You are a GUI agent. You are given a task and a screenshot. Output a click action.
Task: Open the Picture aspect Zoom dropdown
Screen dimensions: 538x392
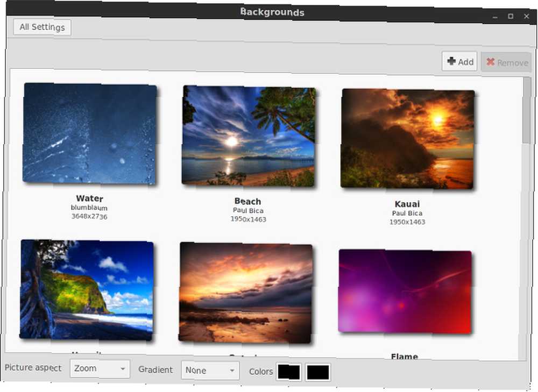click(100, 369)
